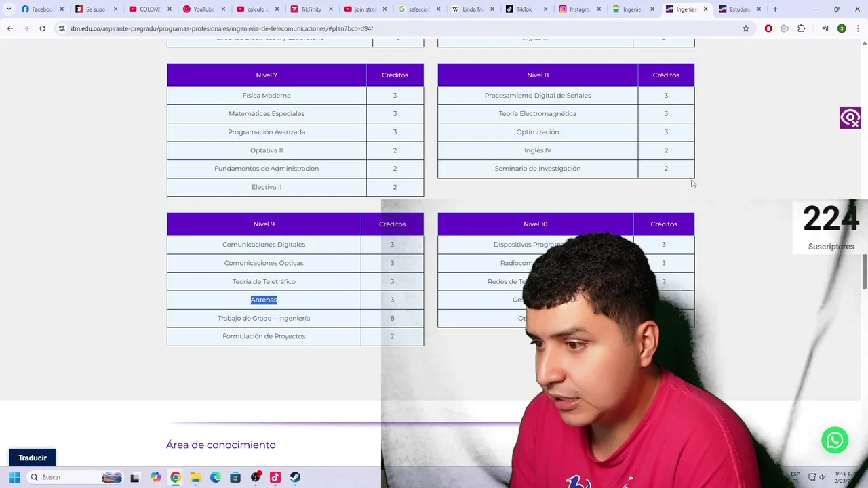
Task: Click the Traducir button
Action: [33, 457]
